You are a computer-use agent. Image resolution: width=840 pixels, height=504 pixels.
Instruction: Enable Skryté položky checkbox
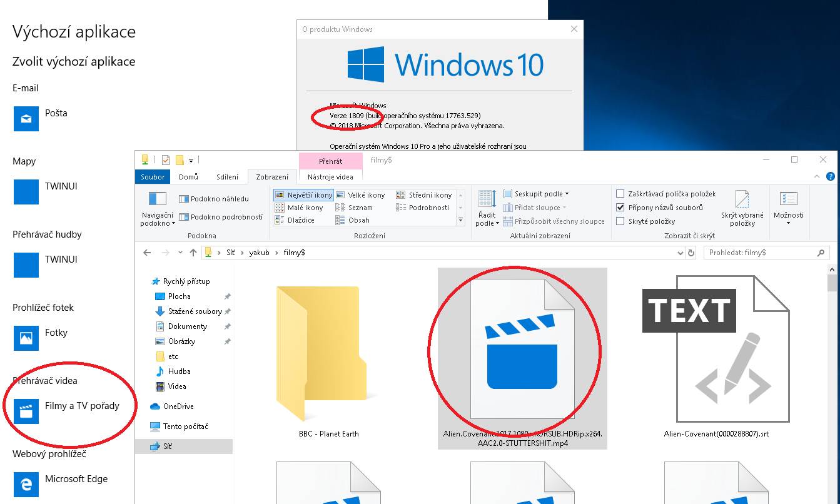[645, 221]
